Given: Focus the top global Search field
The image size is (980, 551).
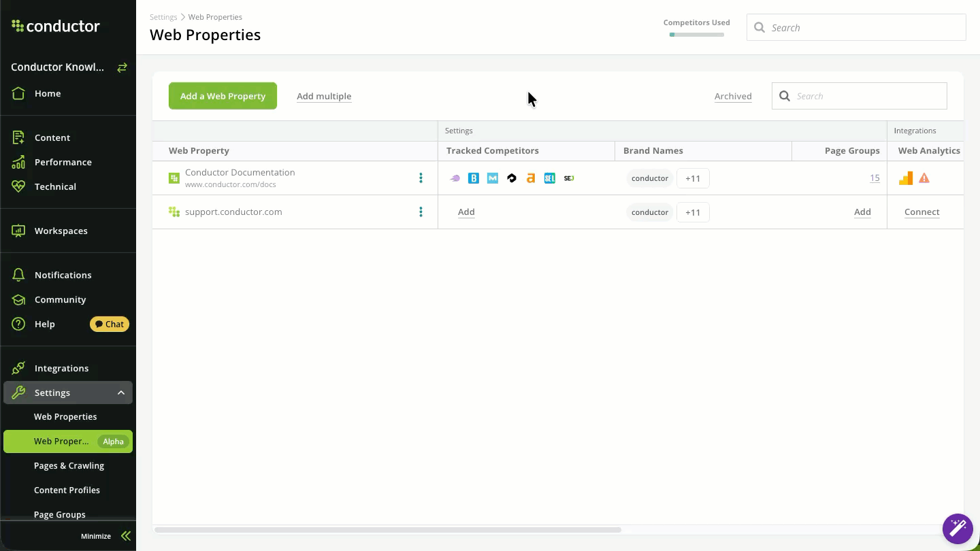Looking at the screenshot, I should (856, 28).
